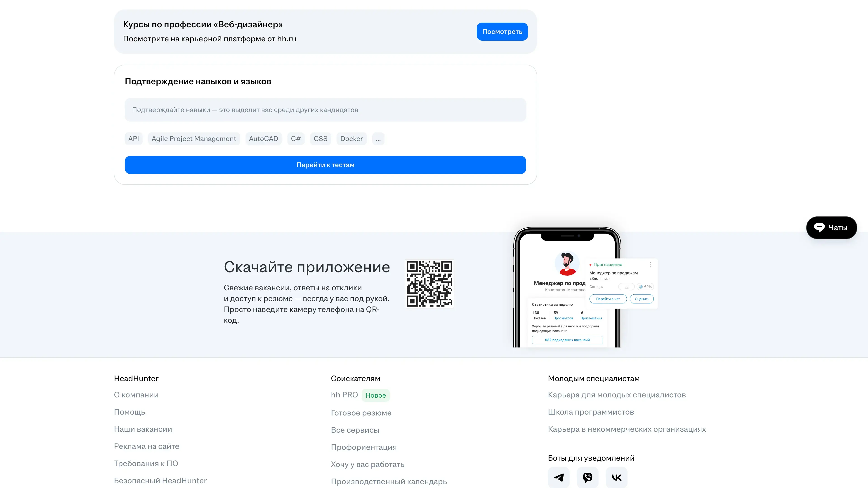Click the Перейти к тестам button
The height and width of the screenshot is (488, 868).
(x=325, y=165)
